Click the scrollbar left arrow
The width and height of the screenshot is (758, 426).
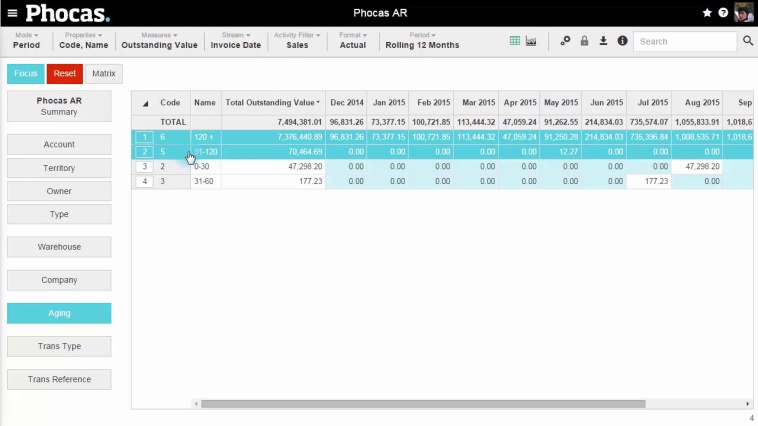coord(196,404)
